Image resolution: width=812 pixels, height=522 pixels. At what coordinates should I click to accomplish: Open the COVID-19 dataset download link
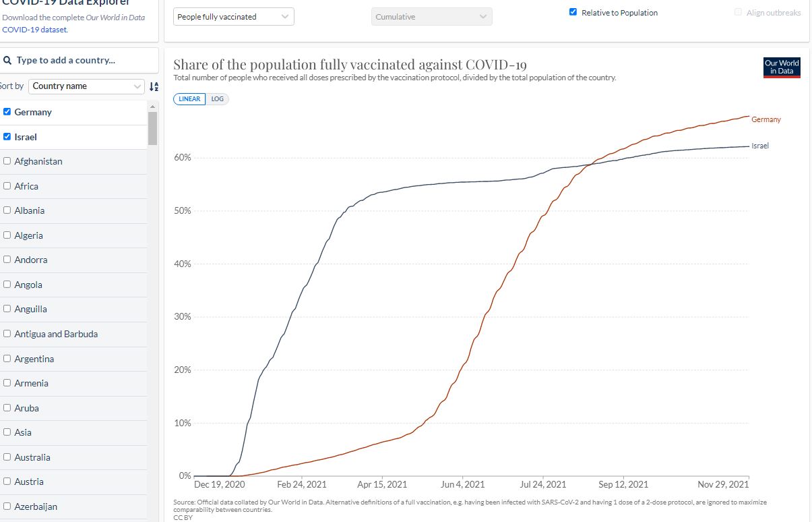coord(34,30)
